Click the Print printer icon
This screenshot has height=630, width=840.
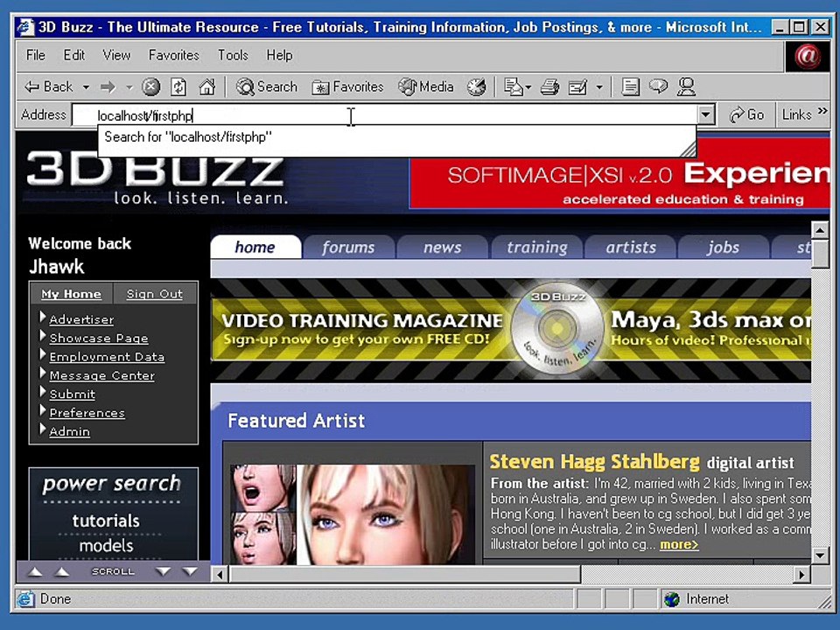click(x=549, y=87)
